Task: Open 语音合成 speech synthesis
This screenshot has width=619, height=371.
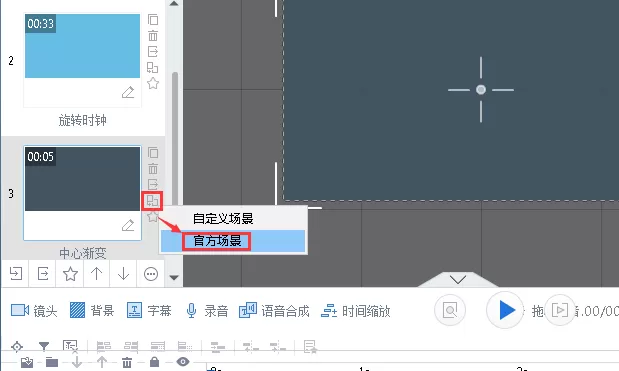Action: pyautogui.click(x=274, y=311)
